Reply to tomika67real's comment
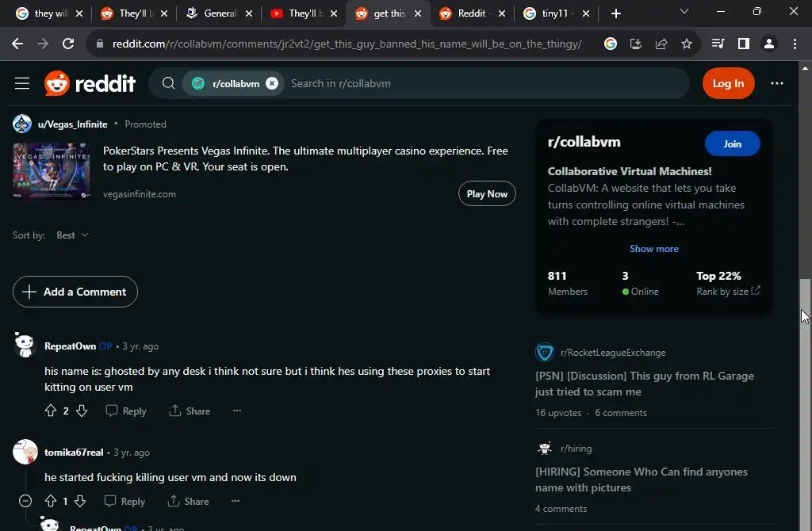 point(124,501)
